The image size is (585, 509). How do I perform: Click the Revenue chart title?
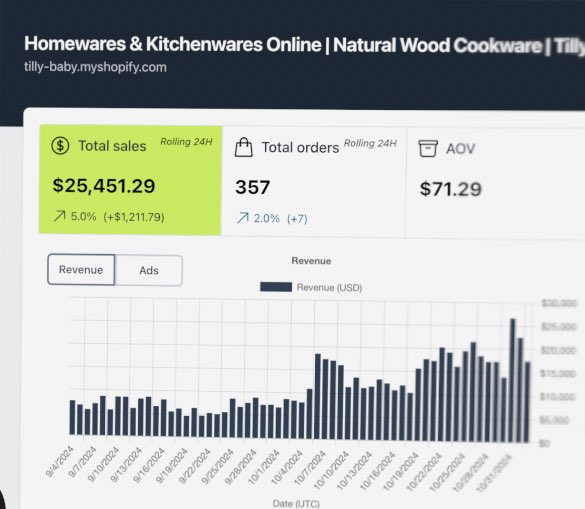click(311, 261)
